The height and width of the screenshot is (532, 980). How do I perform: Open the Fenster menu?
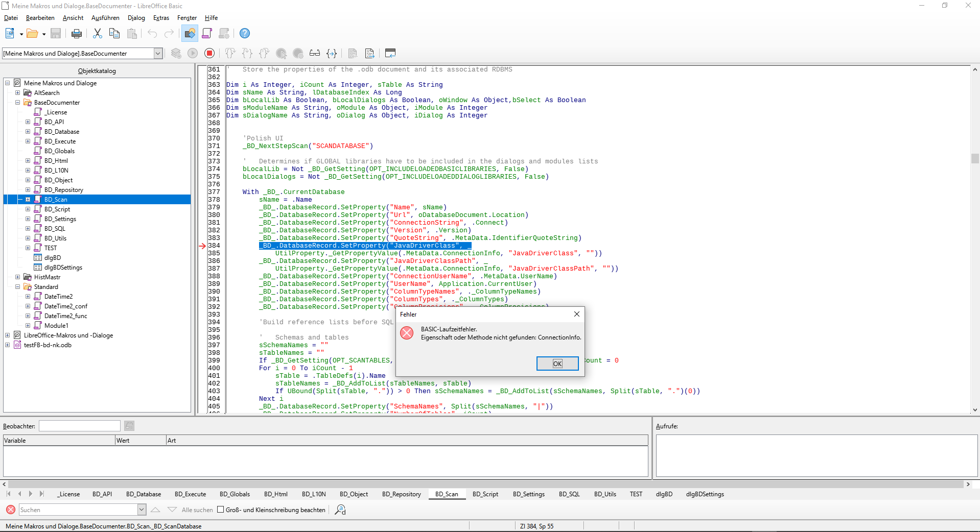point(187,18)
